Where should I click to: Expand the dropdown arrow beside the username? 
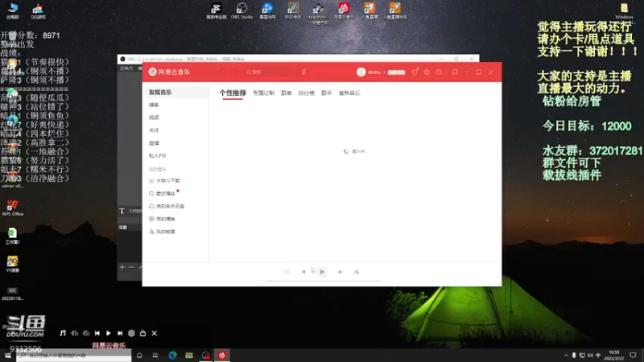click(384, 72)
